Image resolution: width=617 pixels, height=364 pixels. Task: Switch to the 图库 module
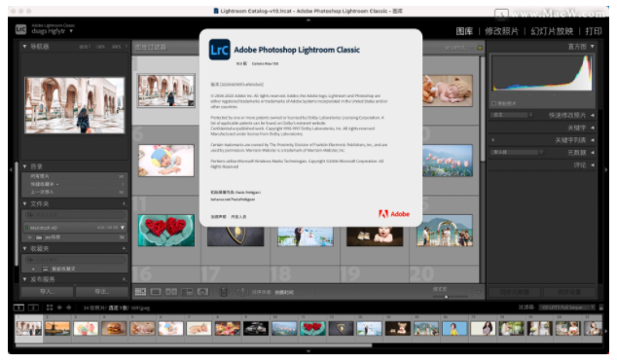tap(464, 31)
